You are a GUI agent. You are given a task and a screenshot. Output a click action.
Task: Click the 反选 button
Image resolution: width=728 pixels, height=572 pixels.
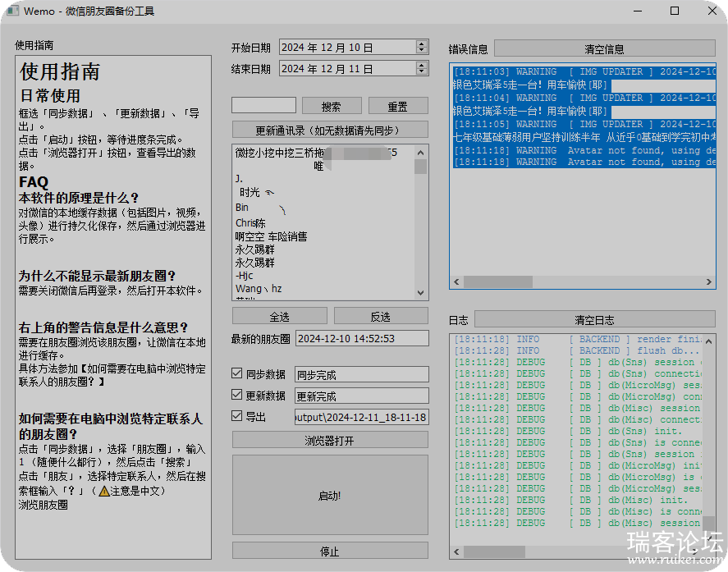381,317
